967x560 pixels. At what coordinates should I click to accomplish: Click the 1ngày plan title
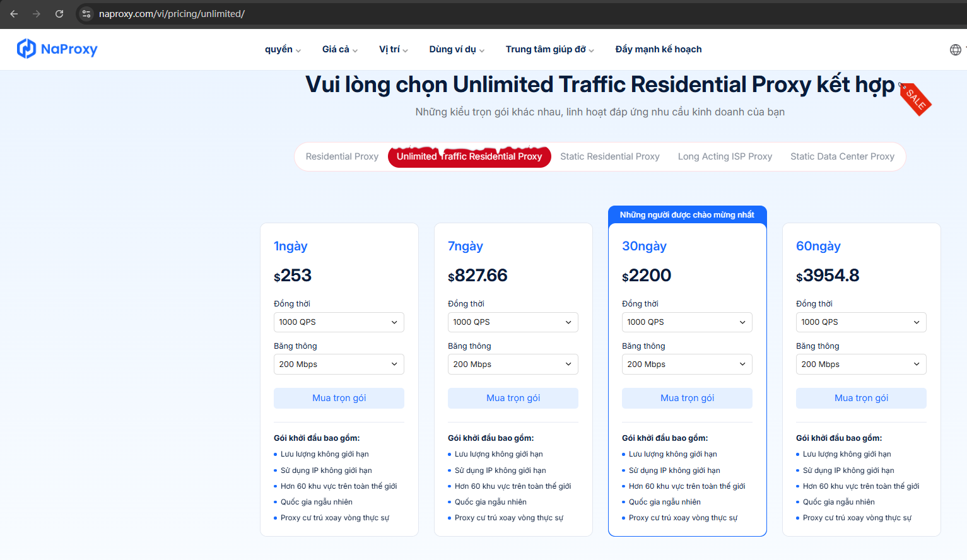point(291,246)
